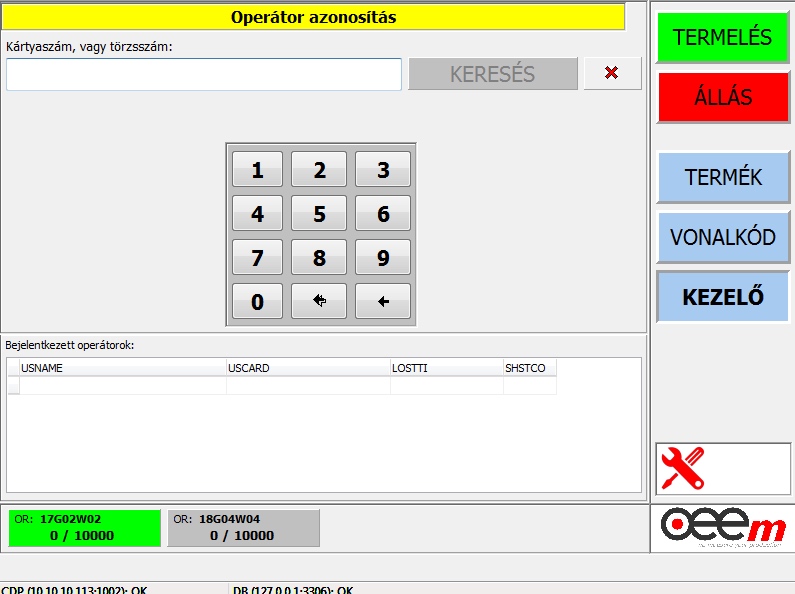
Task: Click the KERESÉS search button
Action: [492, 74]
